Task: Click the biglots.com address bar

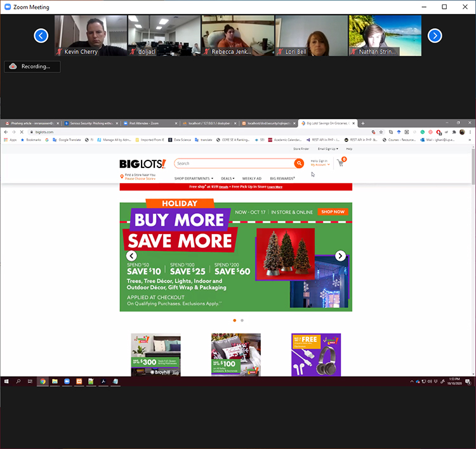Action: click(199, 132)
